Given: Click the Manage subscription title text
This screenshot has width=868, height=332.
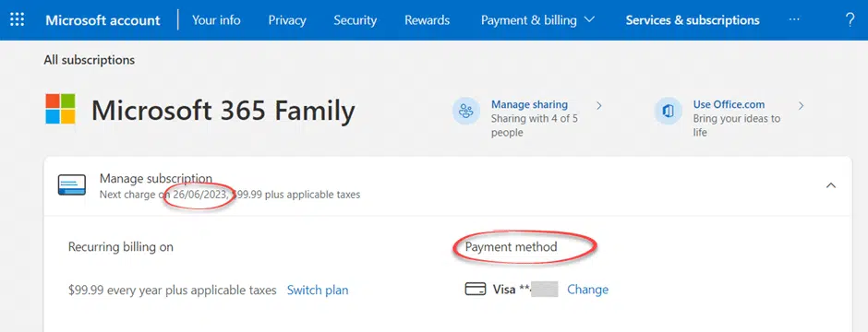Looking at the screenshot, I should coord(156,178).
